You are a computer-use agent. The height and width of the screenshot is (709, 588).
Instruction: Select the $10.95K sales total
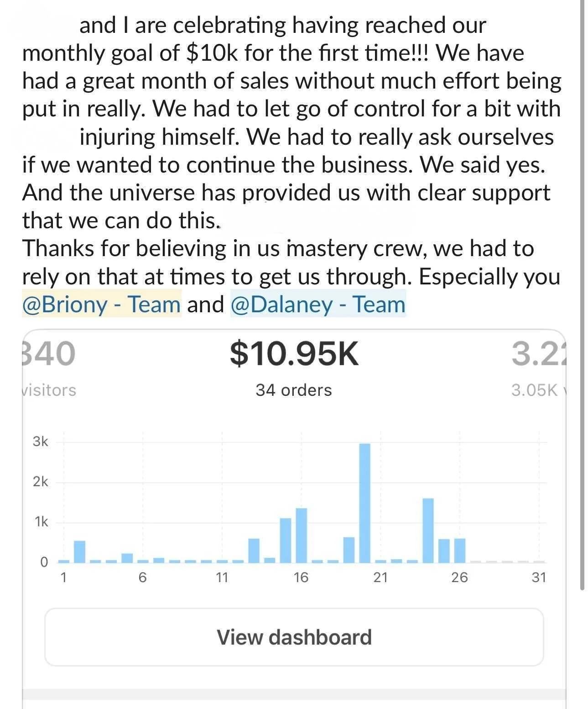[294, 354]
